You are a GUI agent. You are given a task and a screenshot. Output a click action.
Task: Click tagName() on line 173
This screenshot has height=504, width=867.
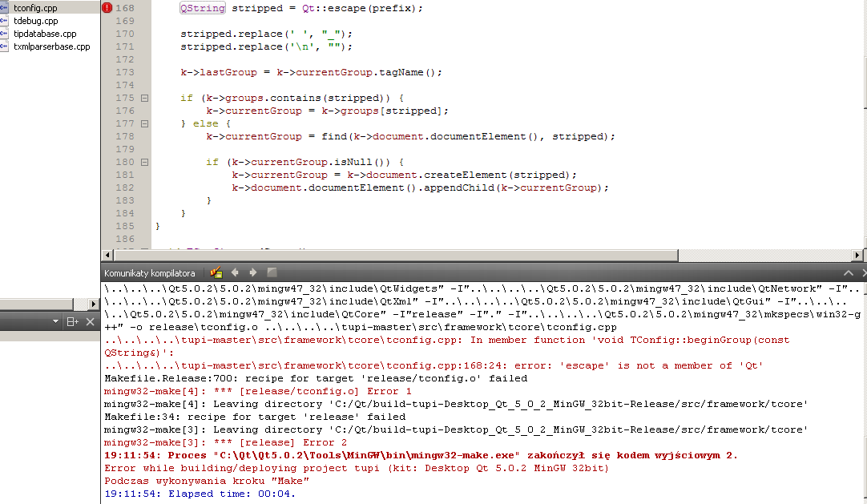[x=408, y=72]
